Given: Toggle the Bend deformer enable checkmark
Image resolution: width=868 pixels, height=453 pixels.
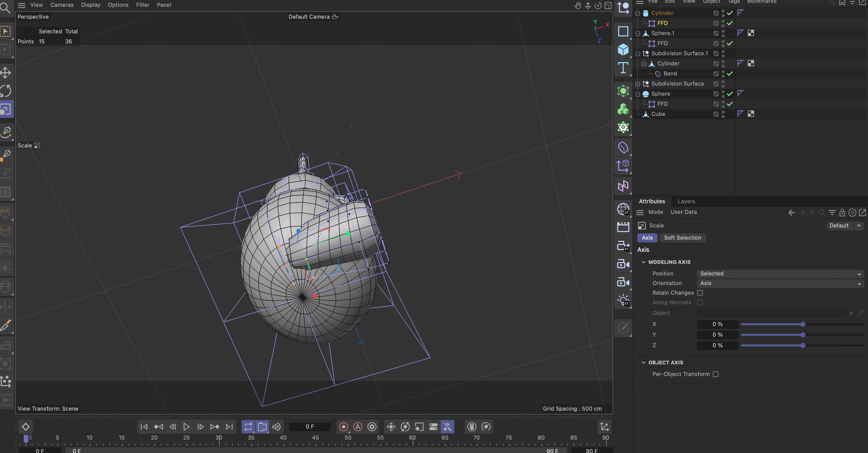Looking at the screenshot, I should pyautogui.click(x=730, y=73).
